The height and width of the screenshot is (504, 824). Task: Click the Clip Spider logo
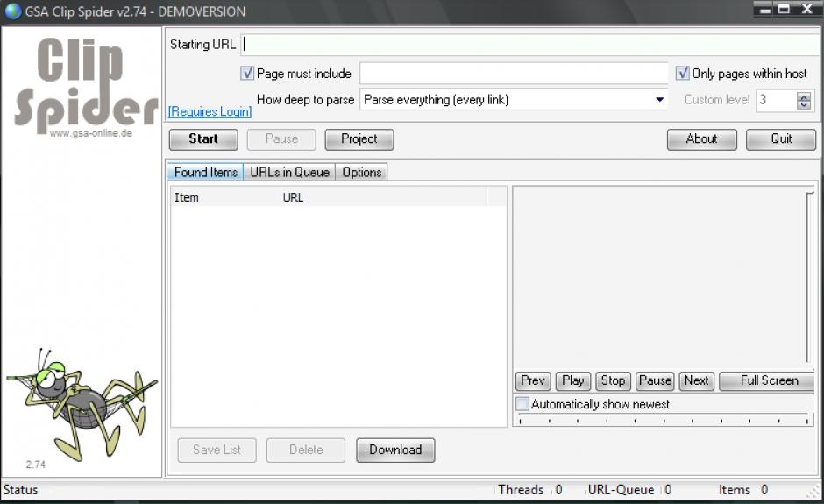[x=87, y=88]
